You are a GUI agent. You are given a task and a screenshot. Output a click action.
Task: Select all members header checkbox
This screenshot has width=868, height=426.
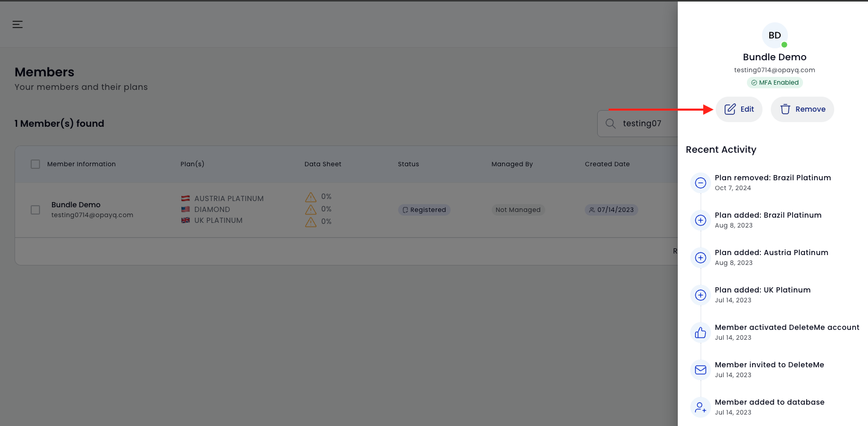(35, 164)
